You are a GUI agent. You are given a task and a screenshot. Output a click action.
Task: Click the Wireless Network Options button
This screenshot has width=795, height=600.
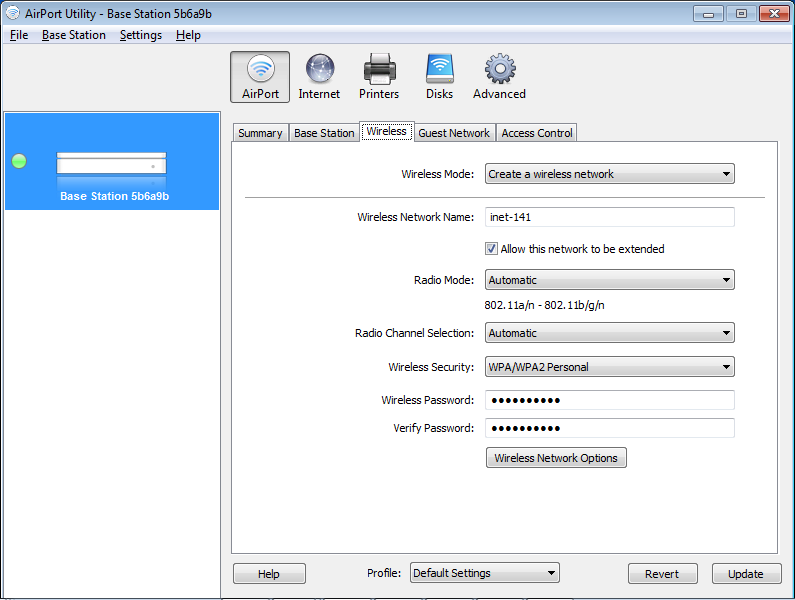coord(556,458)
